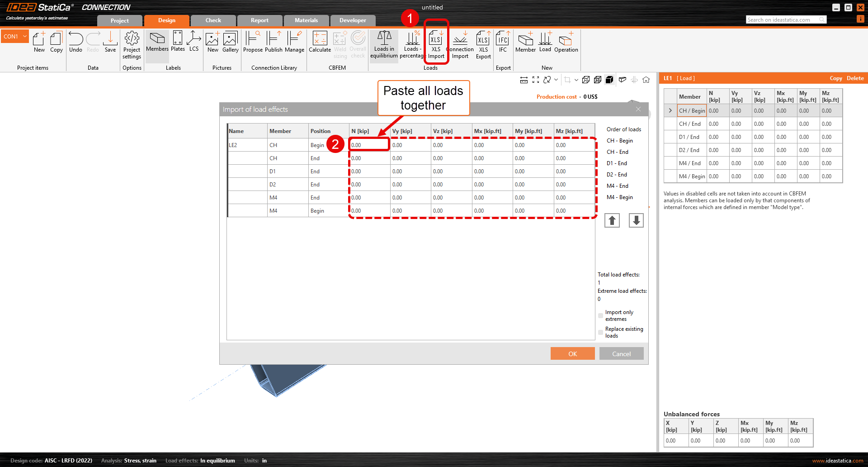
Task: Check the Replace existing loads option
Action: point(600,332)
